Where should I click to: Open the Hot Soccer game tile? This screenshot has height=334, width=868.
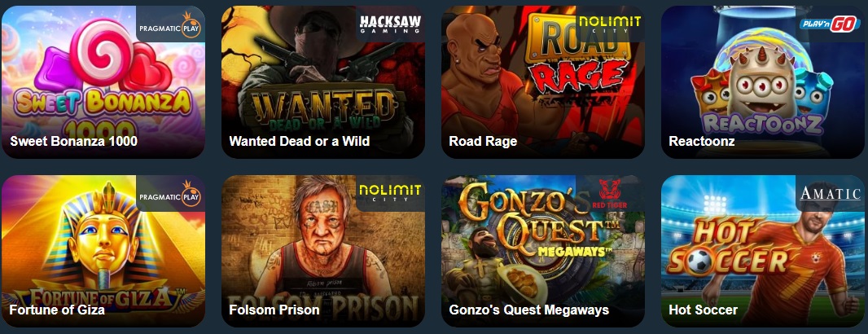763,251
